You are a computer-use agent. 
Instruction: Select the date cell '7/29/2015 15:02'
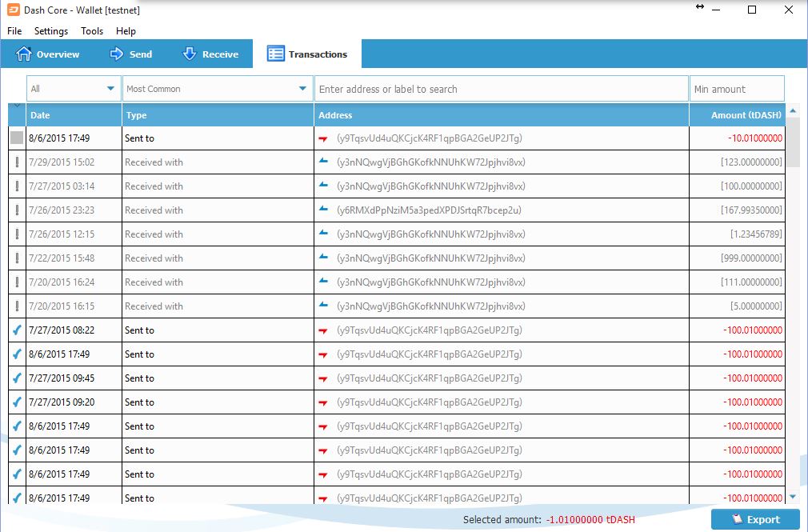click(x=62, y=162)
